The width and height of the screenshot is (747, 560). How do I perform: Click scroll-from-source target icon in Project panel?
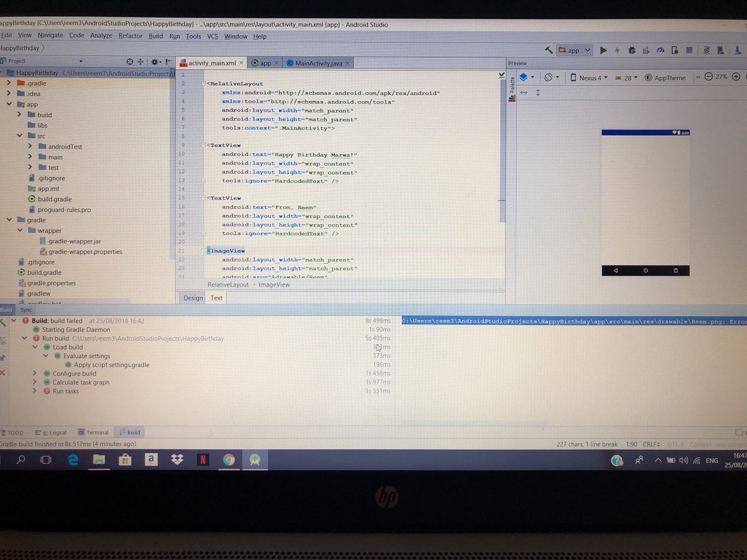pos(129,62)
